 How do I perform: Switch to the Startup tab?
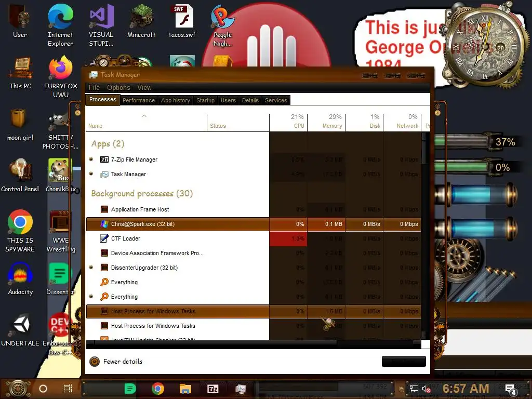click(205, 100)
